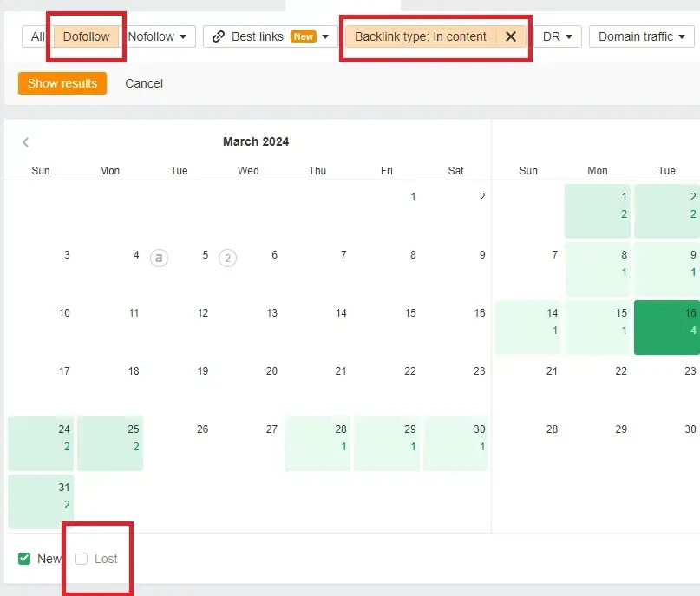
Task: Select the dark green date 16 cell
Action: click(x=666, y=327)
